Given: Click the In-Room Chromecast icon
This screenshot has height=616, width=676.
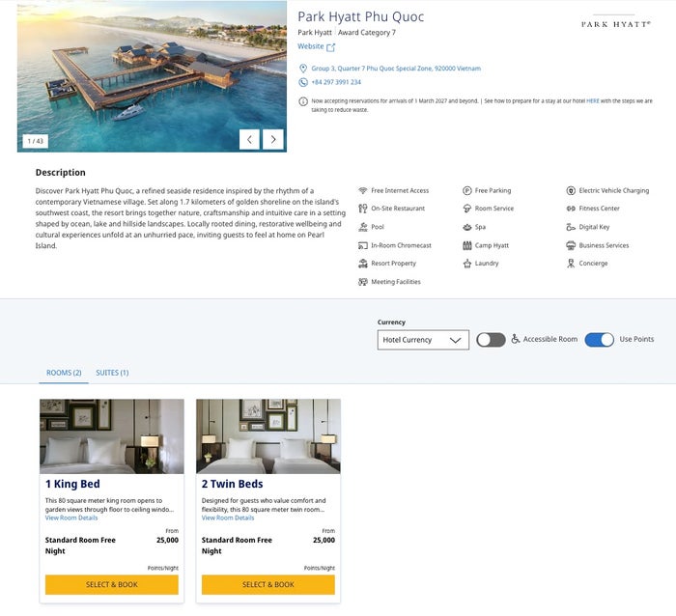Looking at the screenshot, I should point(362,245).
